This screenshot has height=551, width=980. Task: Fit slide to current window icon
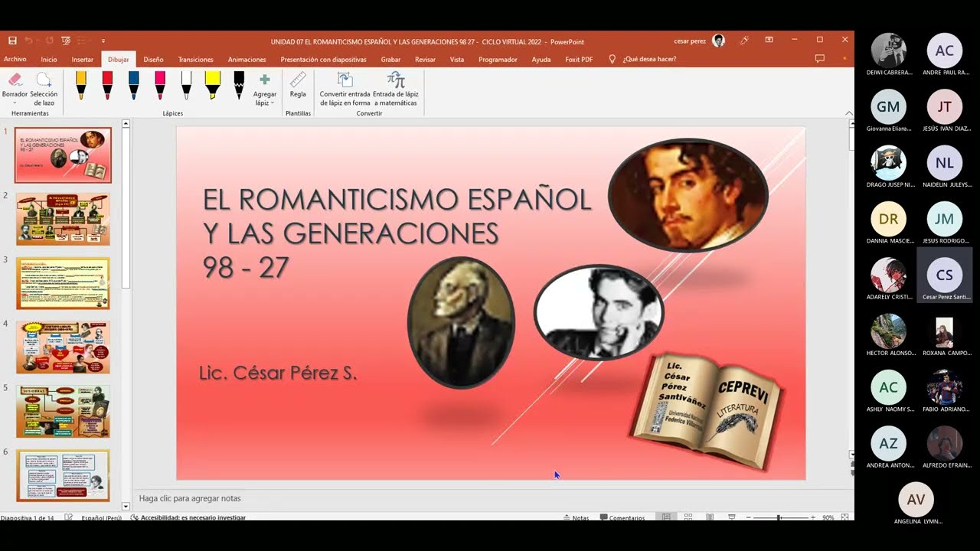[843, 517]
